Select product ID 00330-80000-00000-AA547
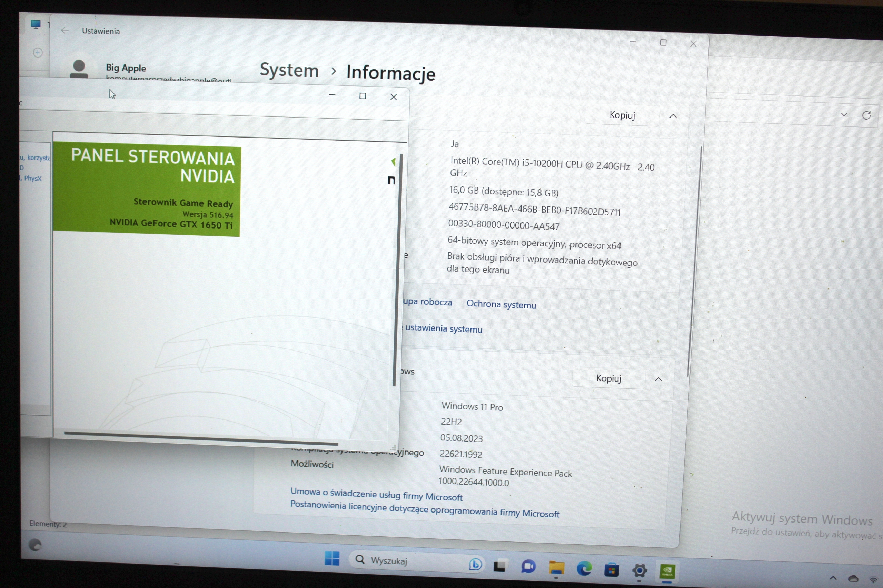This screenshot has height=588, width=883. pos(504,225)
